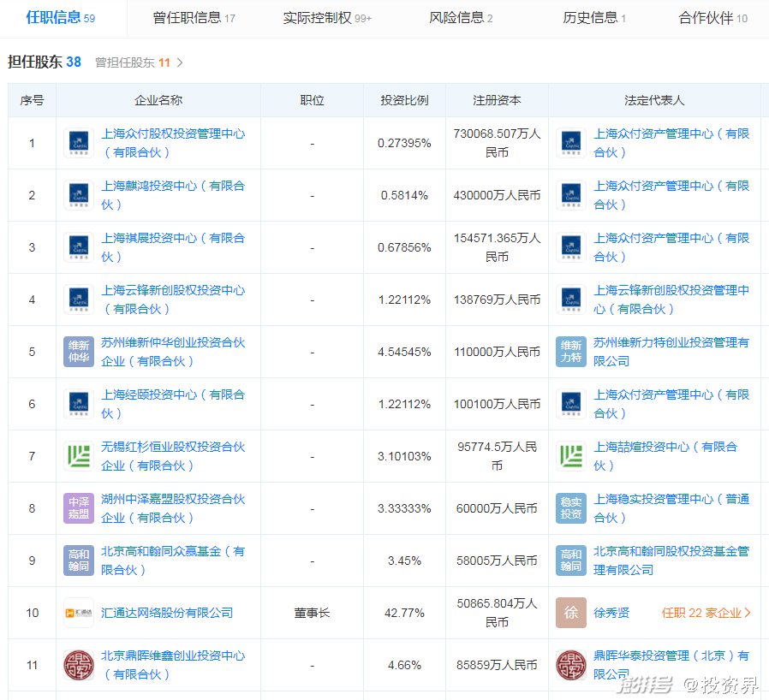Click 徐 avatar badge

point(571,613)
